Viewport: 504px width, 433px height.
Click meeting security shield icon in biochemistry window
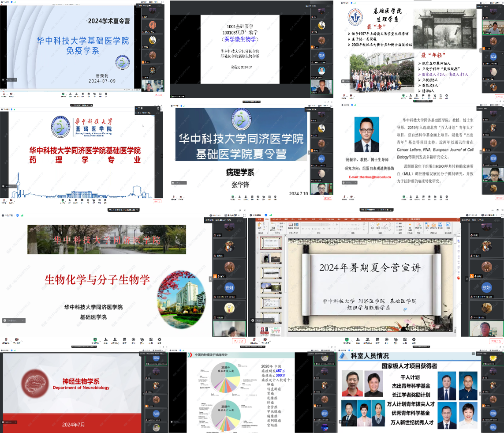[x=17, y=215]
